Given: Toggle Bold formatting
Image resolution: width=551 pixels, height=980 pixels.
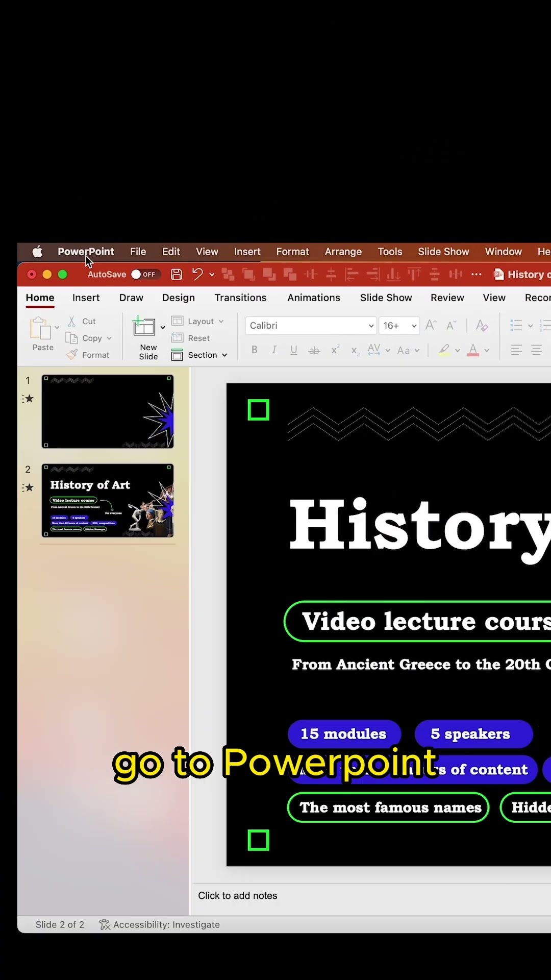Looking at the screenshot, I should click(255, 350).
